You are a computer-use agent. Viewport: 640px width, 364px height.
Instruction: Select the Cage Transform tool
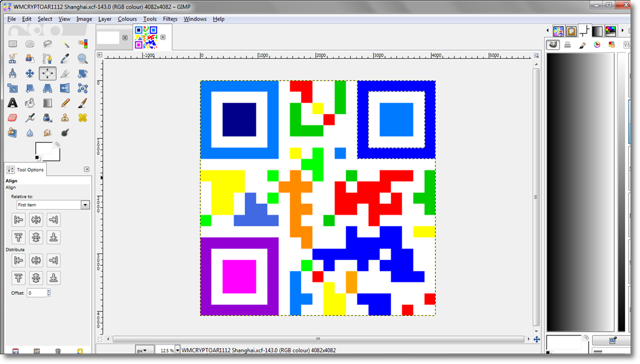coord(82,88)
